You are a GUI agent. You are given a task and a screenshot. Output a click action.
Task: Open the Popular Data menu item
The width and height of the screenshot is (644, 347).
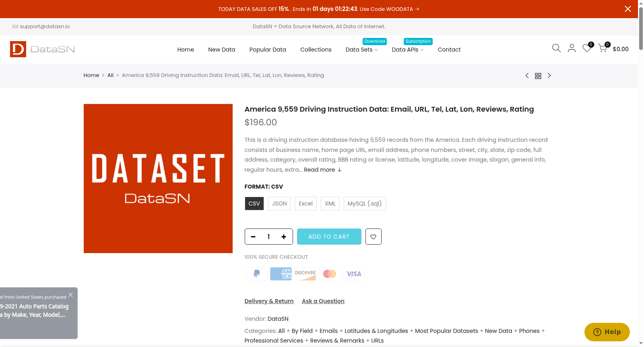[268, 50]
